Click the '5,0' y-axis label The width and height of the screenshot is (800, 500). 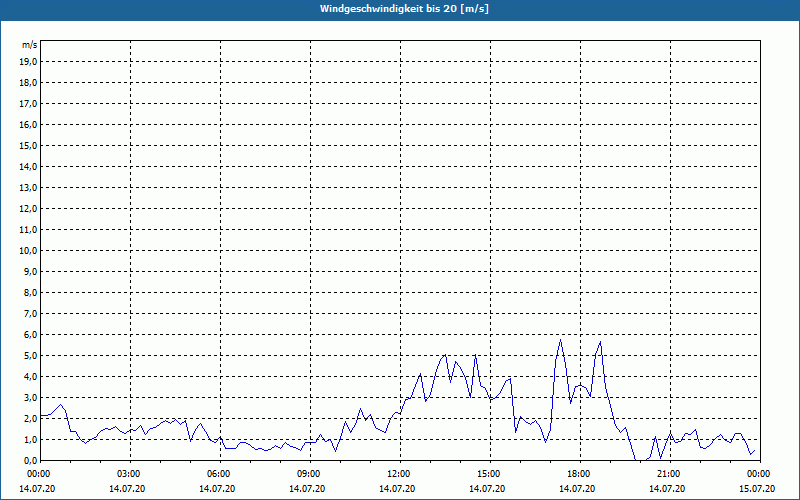(x=30, y=356)
